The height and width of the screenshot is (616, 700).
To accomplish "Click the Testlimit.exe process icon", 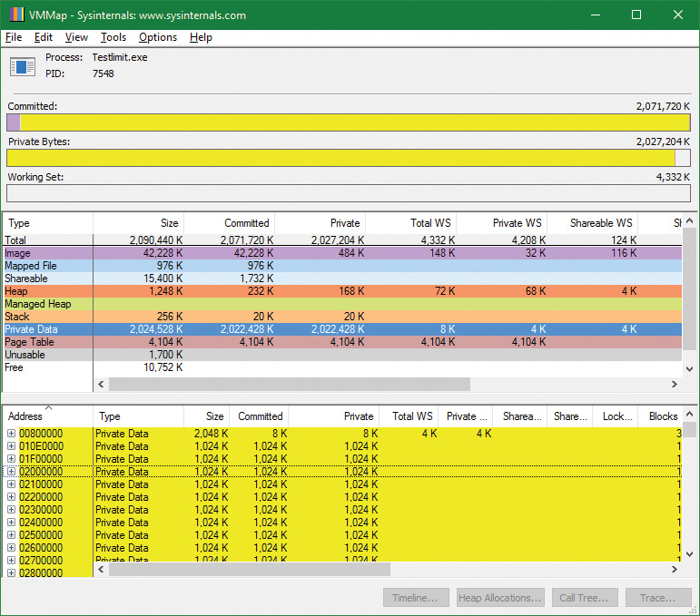I will (x=21, y=65).
